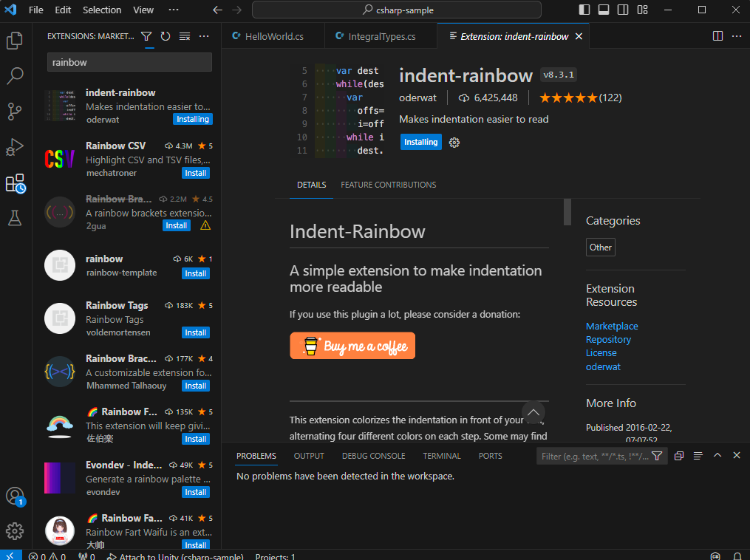Screen dimensions: 750x560
Task: Open the Ports panel tab
Action: click(491, 457)
